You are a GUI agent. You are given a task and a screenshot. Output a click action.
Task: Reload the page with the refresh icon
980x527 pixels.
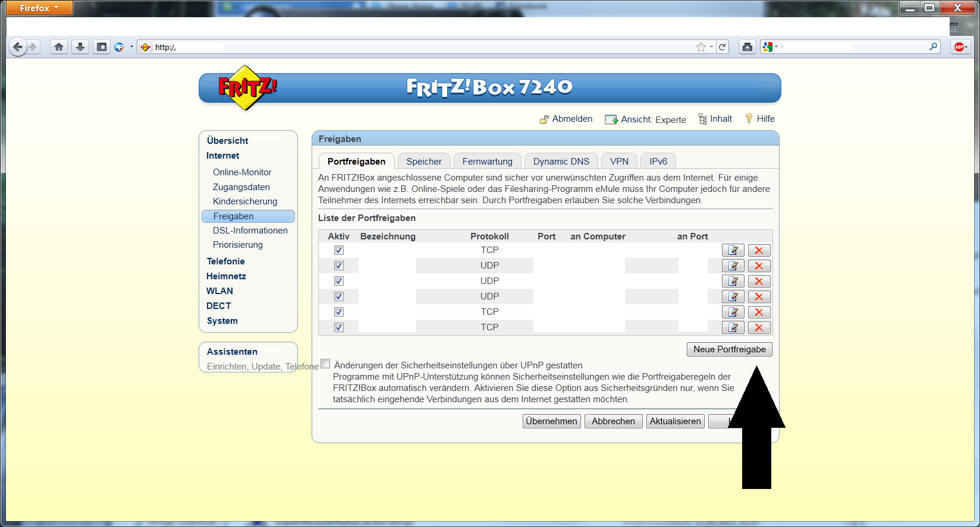(722, 47)
